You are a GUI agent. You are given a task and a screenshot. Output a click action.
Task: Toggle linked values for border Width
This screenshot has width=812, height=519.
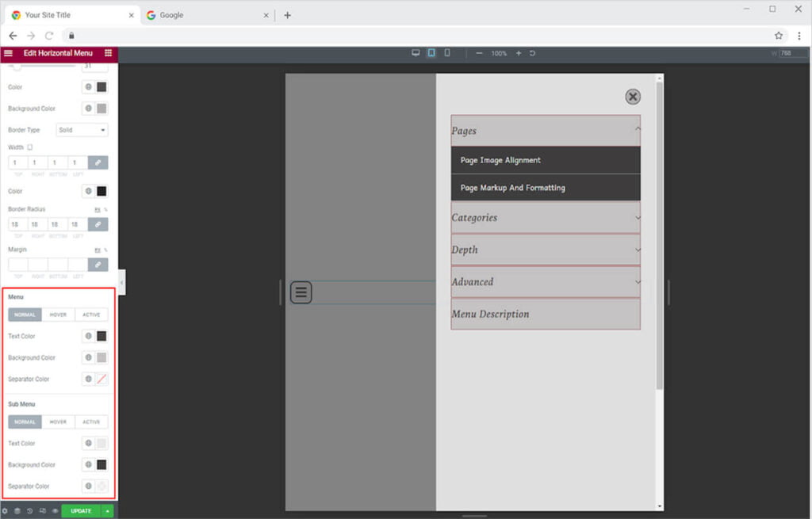coord(98,162)
